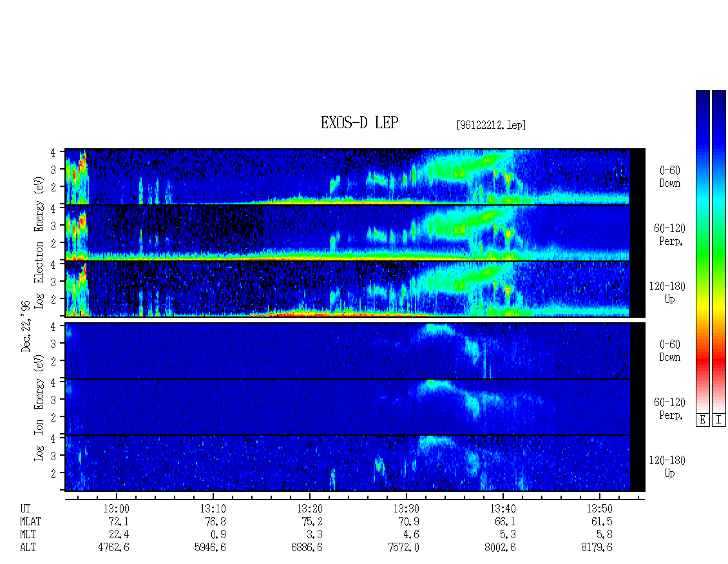The image size is (728, 564).
Task: Click the ion 0-60 Down spectrogram panel
Action: 355,351
